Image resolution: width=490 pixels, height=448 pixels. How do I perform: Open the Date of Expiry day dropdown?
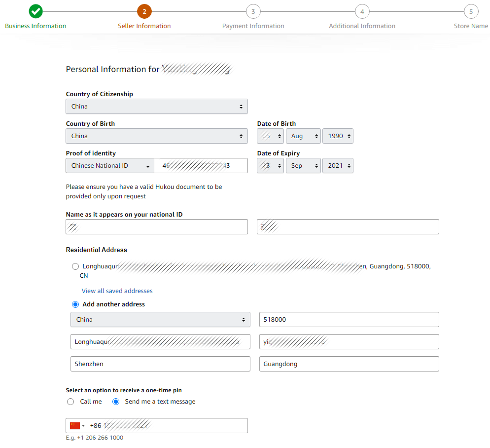click(270, 165)
